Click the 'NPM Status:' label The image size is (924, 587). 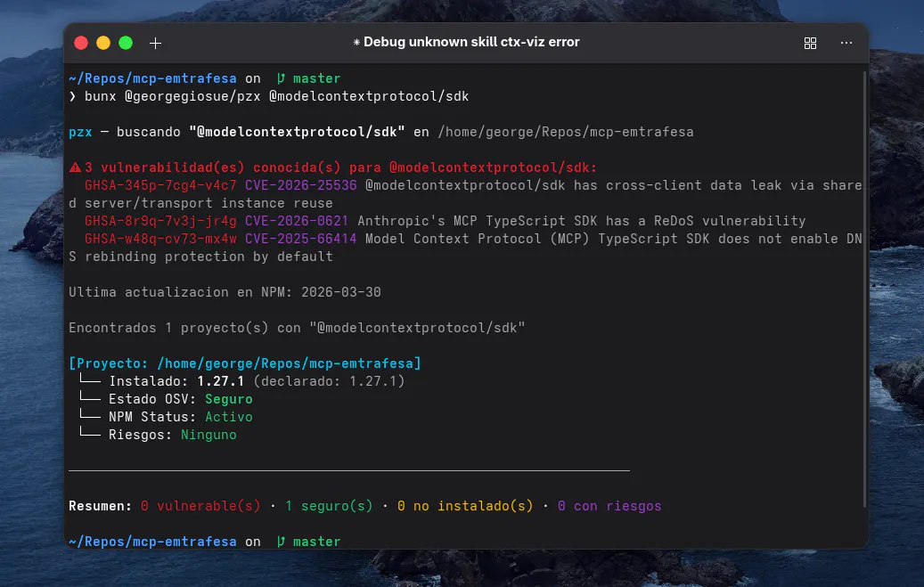click(x=152, y=417)
